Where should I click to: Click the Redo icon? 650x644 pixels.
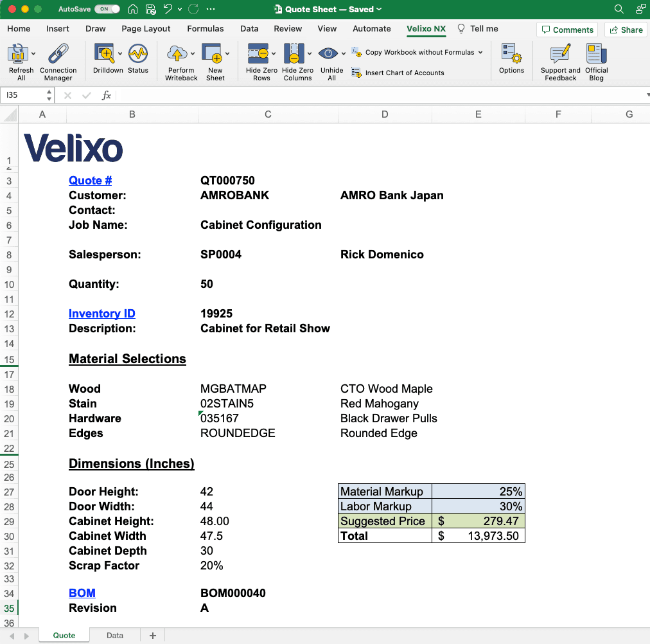193,9
